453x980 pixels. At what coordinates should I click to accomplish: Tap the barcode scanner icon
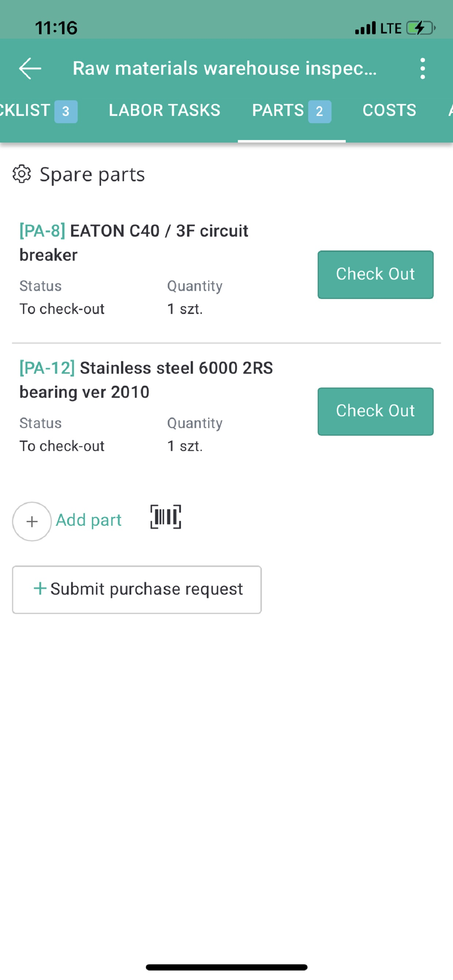166,517
